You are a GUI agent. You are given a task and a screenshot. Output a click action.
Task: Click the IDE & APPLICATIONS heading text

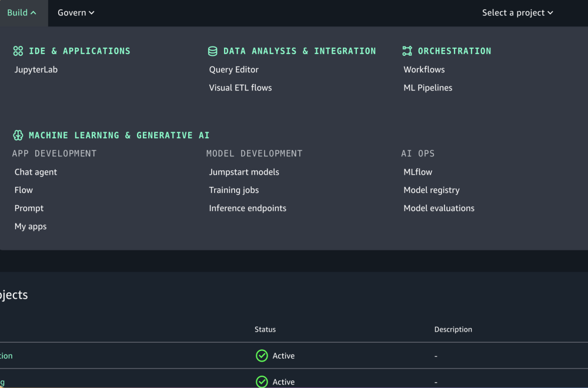click(79, 51)
